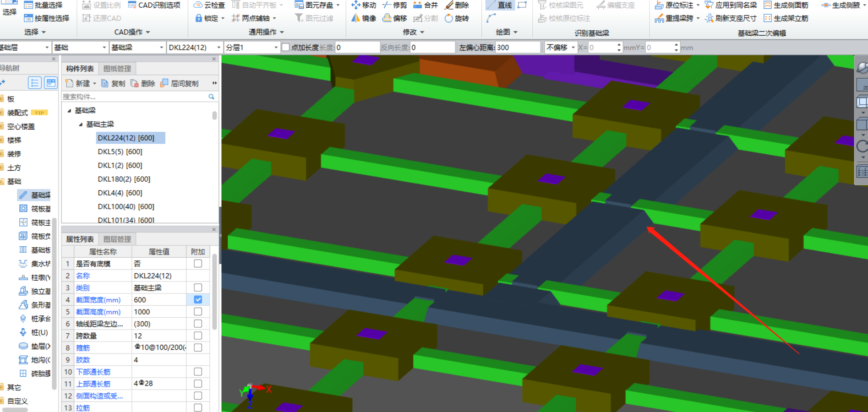Viewport: 868px width, 412px height.
Task: Click the 图元存盘 save element tool
Action: click(x=317, y=5)
